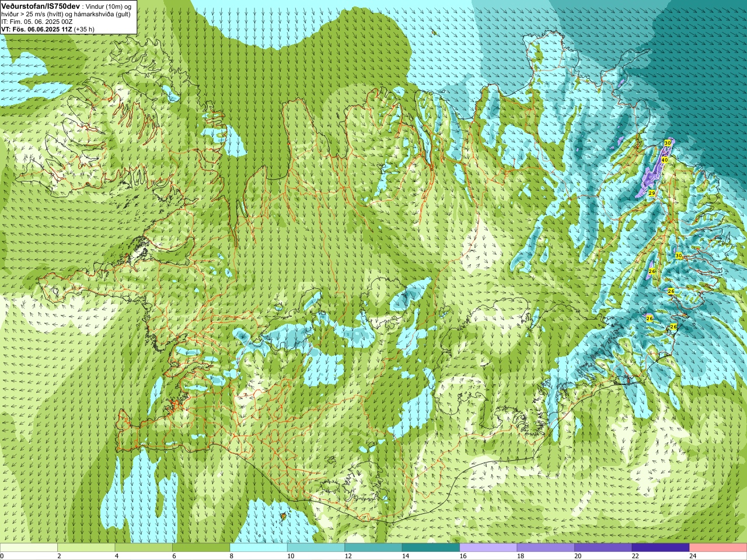Click the '(+35 h)' forecast offset text
This screenshot has height=560, width=747.
(85, 29)
